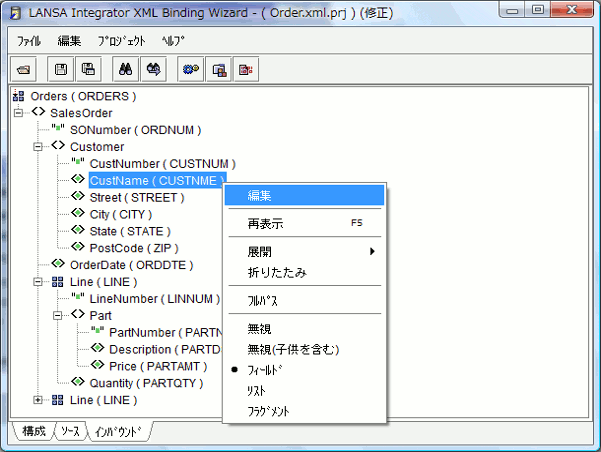Collapse the expanded Line ( LINE ) node

pyautogui.click(x=38, y=282)
